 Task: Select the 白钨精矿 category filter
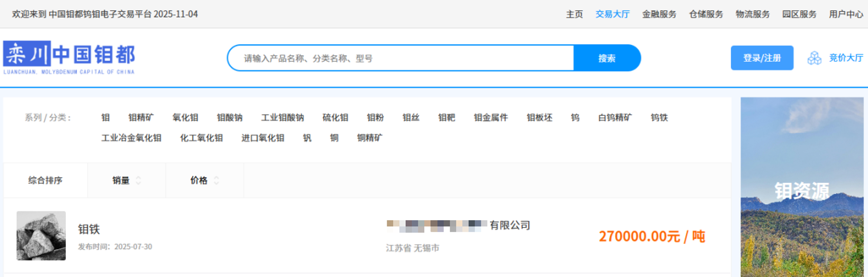pyautogui.click(x=615, y=118)
